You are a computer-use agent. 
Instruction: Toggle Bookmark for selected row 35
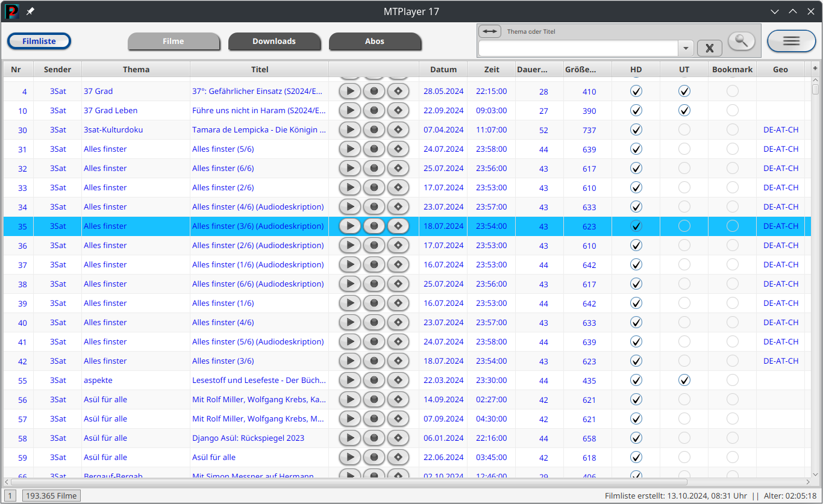point(732,226)
